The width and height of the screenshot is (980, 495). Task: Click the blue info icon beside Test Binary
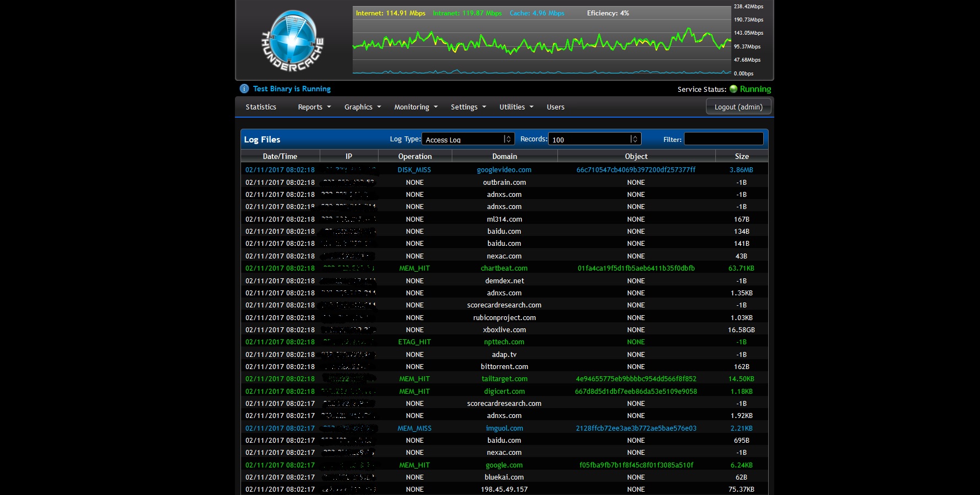pyautogui.click(x=244, y=89)
